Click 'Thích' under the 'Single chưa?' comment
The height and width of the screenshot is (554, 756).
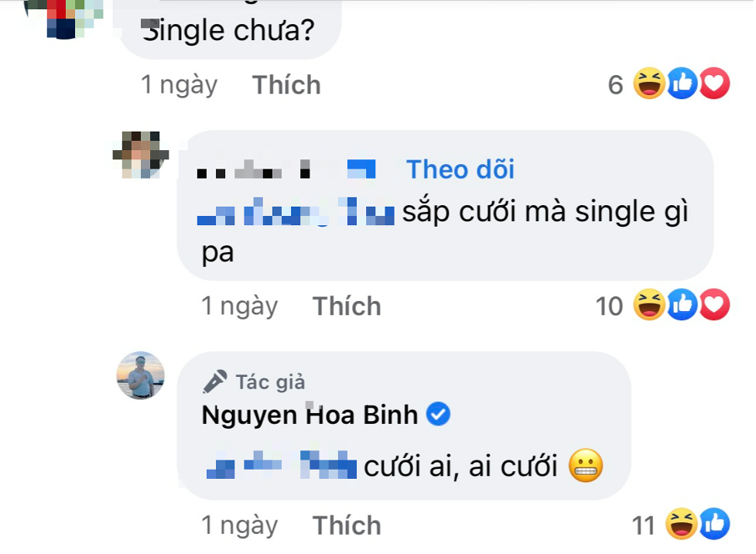(x=286, y=84)
